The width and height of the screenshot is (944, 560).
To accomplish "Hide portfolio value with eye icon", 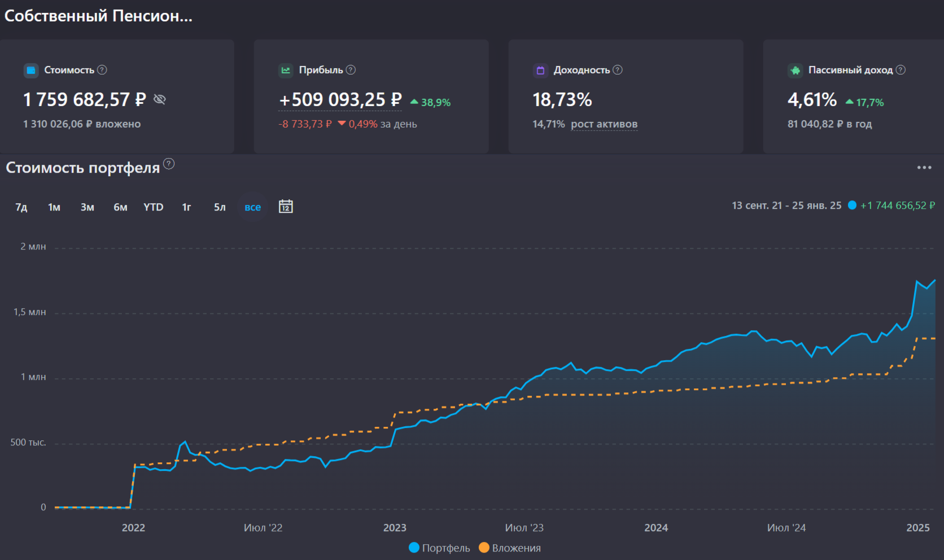I will 160,99.
